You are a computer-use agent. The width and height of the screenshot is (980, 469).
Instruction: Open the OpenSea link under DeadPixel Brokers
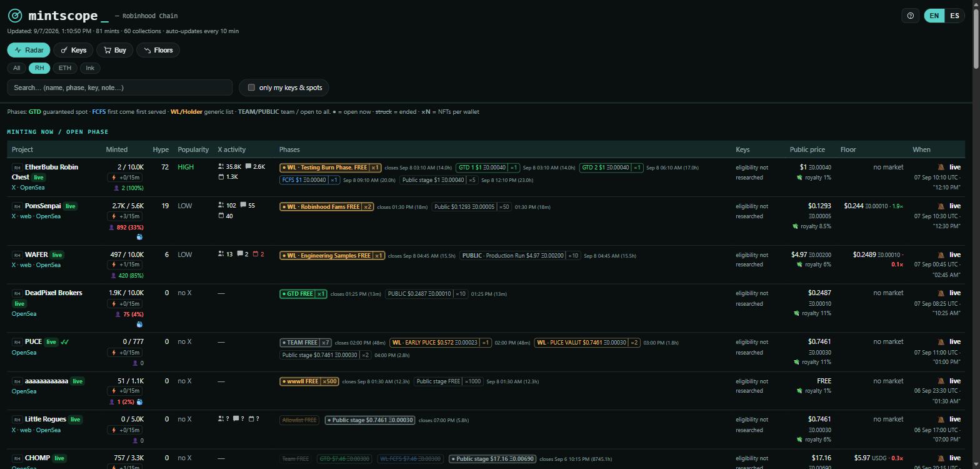point(24,314)
